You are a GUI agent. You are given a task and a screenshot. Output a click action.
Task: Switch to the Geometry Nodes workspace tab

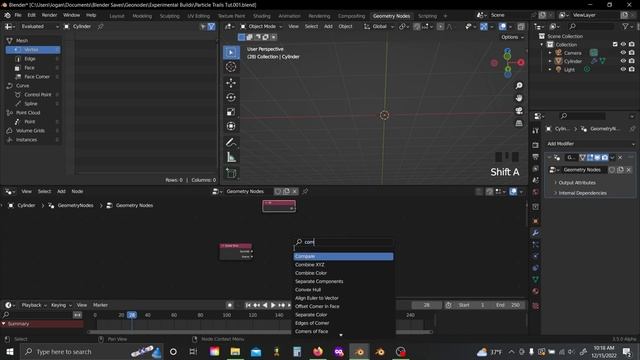tap(391, 16)
